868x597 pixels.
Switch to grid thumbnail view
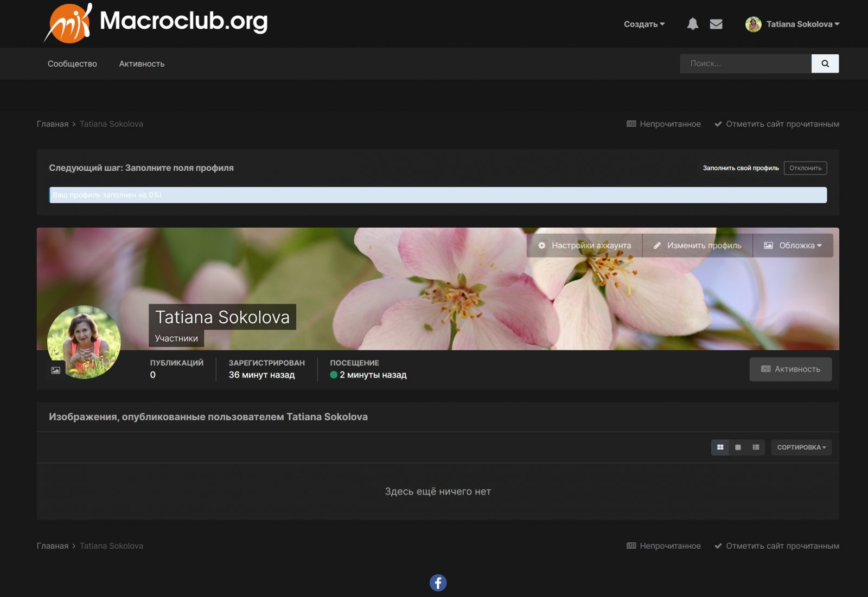pyautogui.click(x=720, y=447)
